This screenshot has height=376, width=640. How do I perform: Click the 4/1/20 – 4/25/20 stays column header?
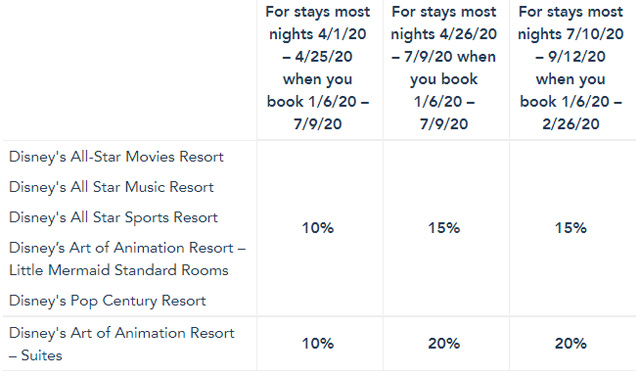tap(318, 68)
